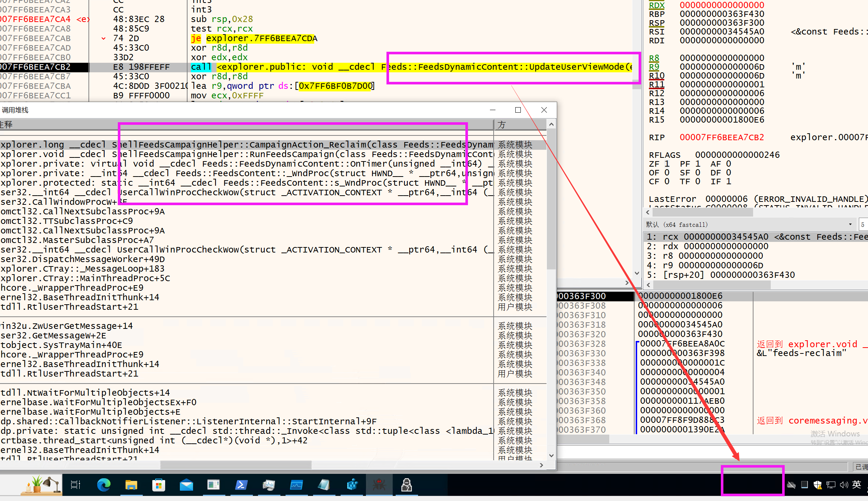Select the ZwUserGetMessage+14 row
This screenshot has height=501, width=868.
pyautogui.click(x=273, y=326)
